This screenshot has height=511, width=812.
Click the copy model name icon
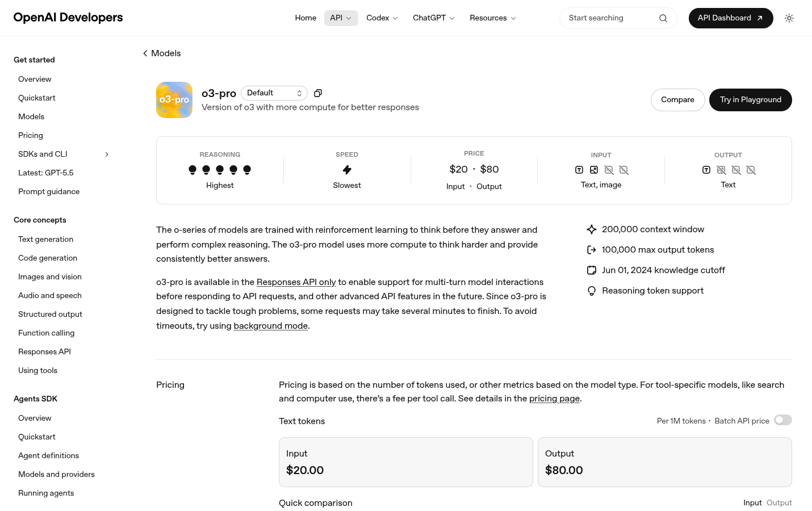pos(318,93)
